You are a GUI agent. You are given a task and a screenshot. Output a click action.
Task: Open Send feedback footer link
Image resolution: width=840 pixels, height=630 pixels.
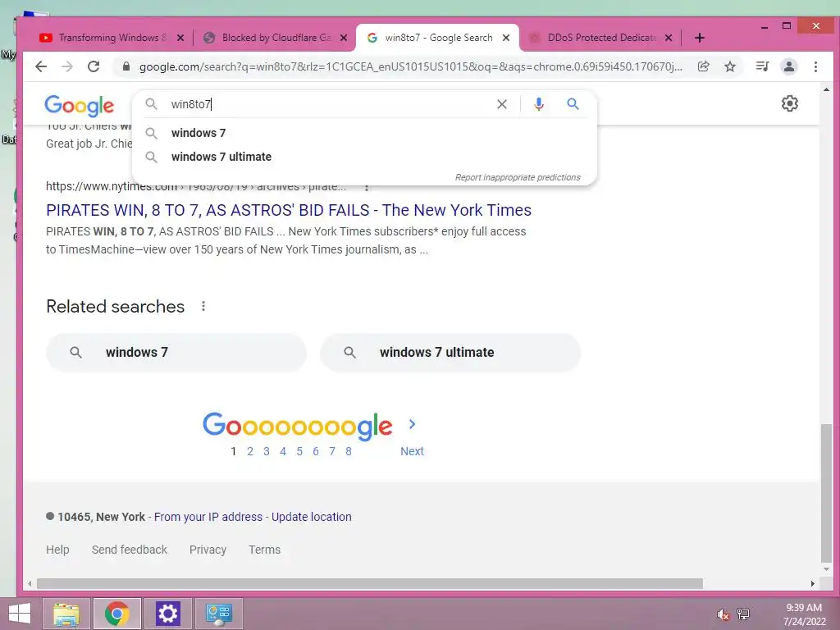click(129, 550)
